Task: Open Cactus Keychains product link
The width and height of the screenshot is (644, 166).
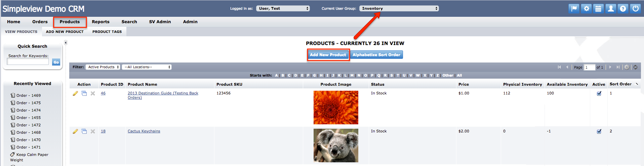Action: [x=144, y=131]
